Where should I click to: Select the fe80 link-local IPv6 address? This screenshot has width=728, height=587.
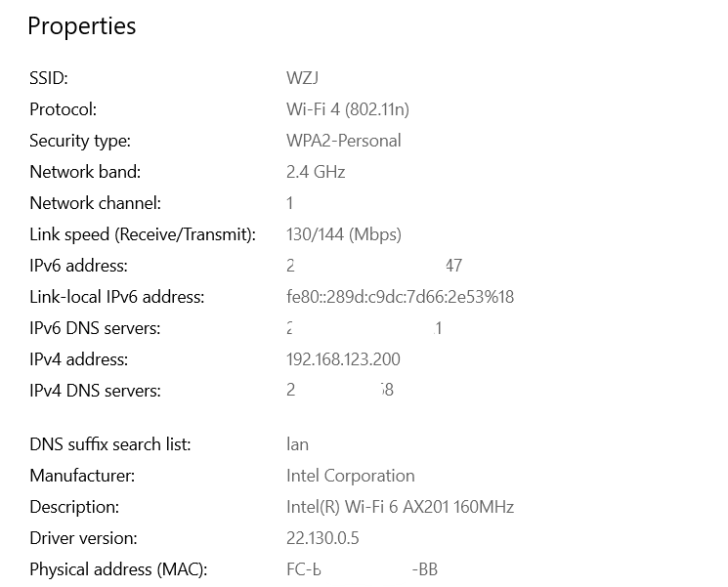click(x=401, y=297)
